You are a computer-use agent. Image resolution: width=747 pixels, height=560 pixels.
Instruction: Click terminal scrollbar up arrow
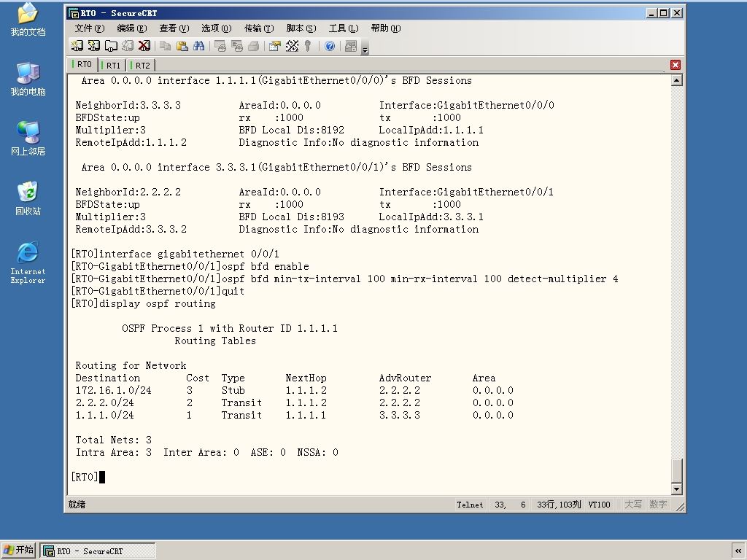(x=676, y=80)
